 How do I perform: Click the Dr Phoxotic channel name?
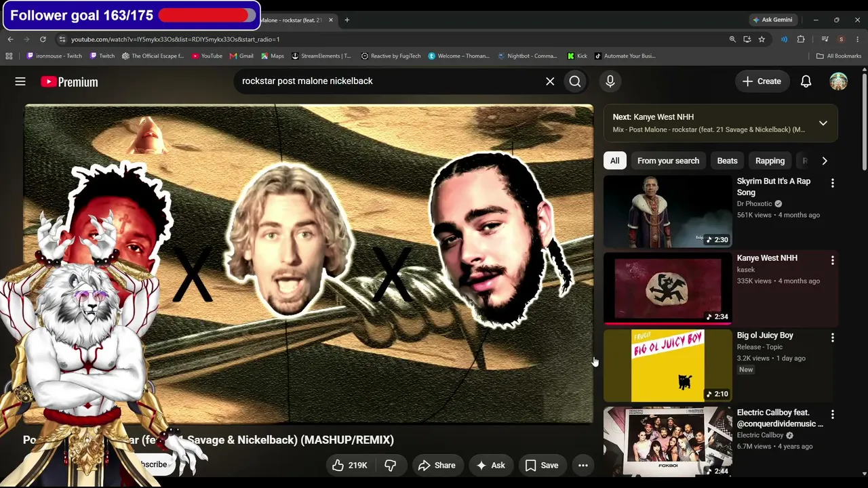tap(754, 204)
